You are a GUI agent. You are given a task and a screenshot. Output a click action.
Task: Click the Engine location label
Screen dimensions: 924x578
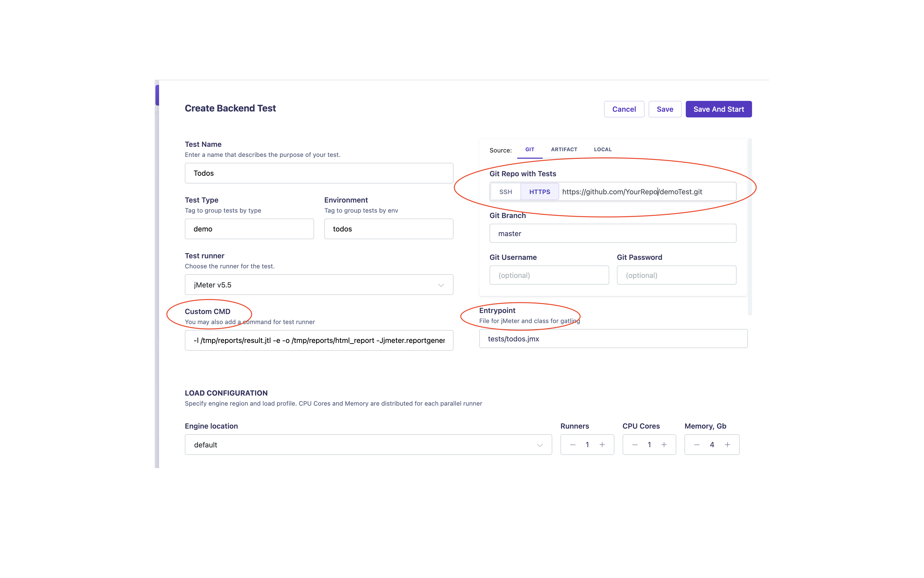tap(211, 426)
